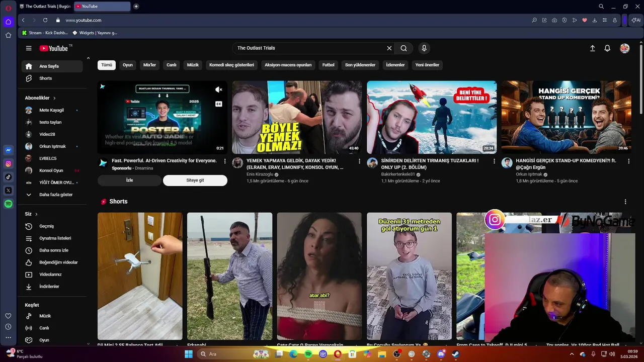
Task: Show hidden system tray icons
Action: point(572,354)
